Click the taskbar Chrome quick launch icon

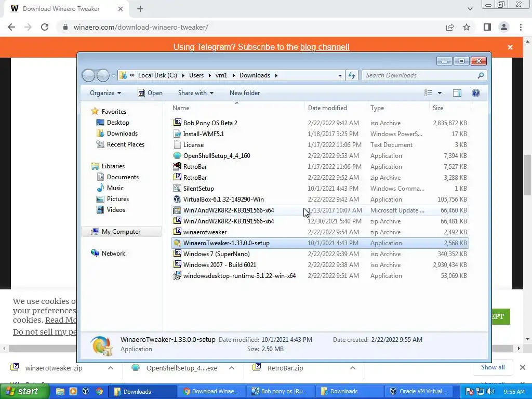(x=99, y=391)
